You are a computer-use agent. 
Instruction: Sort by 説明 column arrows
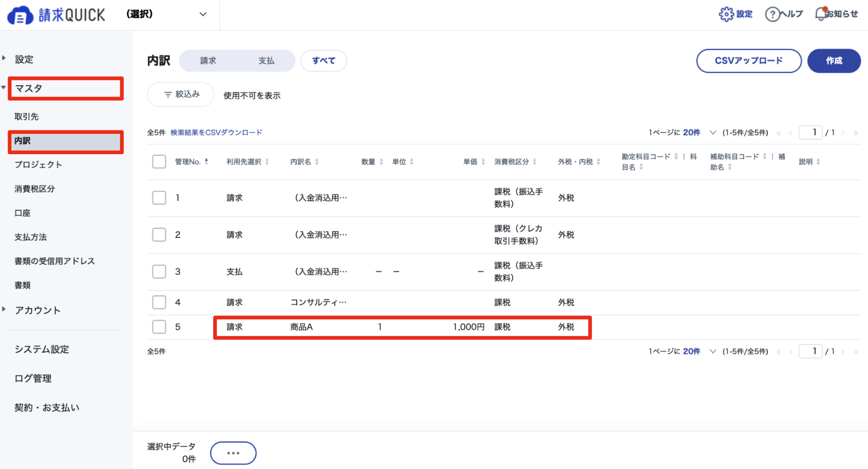pos(818,162)
